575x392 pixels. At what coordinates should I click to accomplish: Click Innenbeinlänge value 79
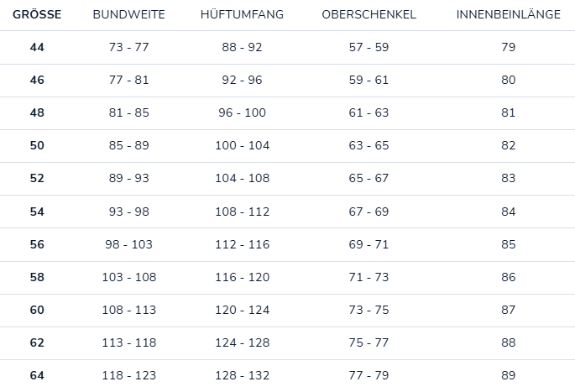click(x=508, y=47)
